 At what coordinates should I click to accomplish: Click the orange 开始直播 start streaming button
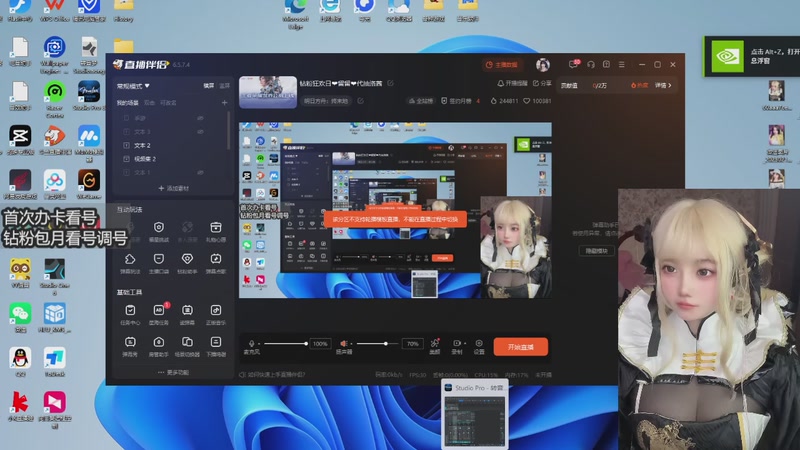pos(520,347)
